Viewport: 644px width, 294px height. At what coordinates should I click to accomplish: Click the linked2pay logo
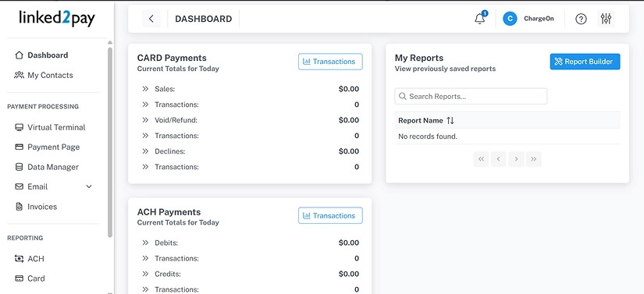click(57, 19)
